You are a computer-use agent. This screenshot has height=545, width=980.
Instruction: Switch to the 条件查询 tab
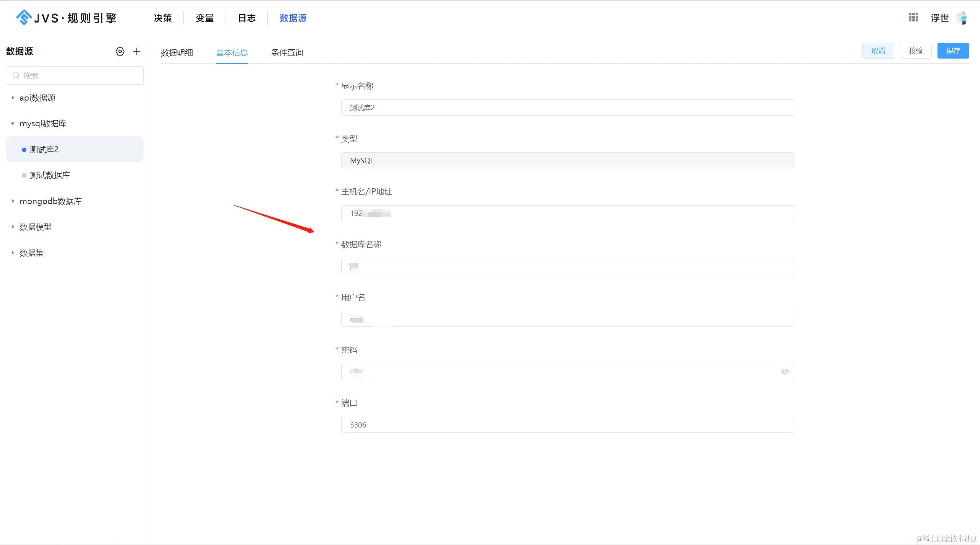tap(287, 52)
